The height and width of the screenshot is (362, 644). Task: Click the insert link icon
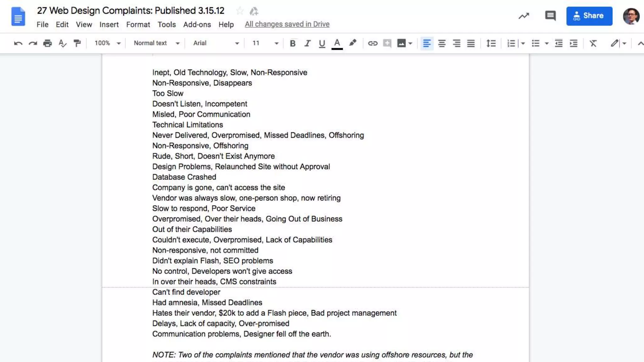(x=373, y=43)
